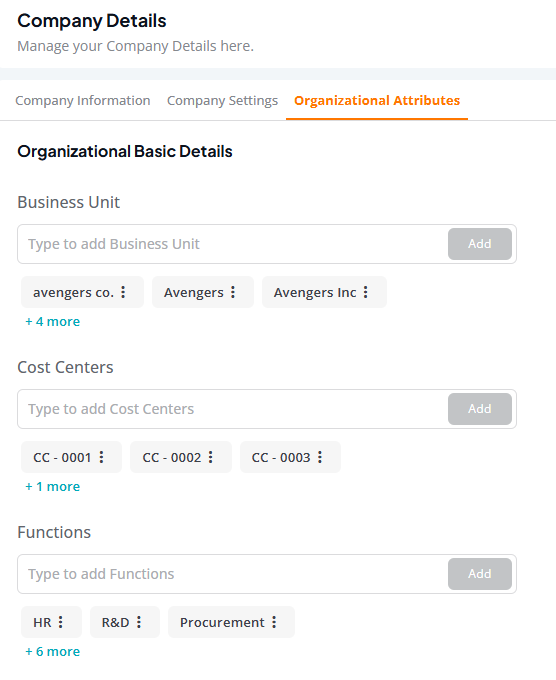This screenshot has width=556, height=680.
Task: Open three-dot menu for CC - 0003
Action: (x=320, y=457)
